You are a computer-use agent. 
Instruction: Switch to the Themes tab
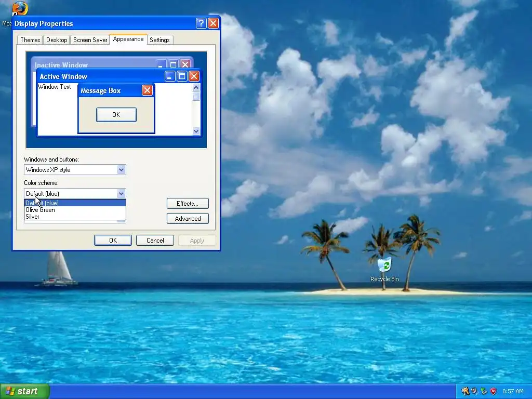tap(30, 39)
